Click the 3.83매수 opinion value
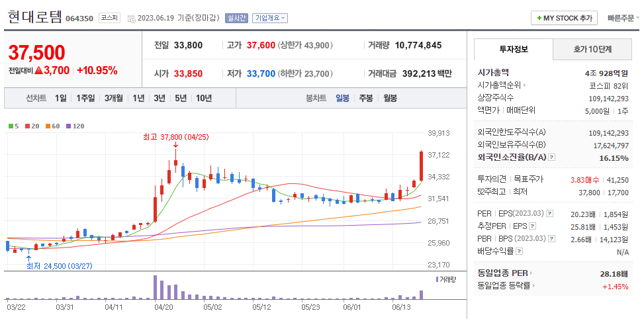 tap(584, 180)
